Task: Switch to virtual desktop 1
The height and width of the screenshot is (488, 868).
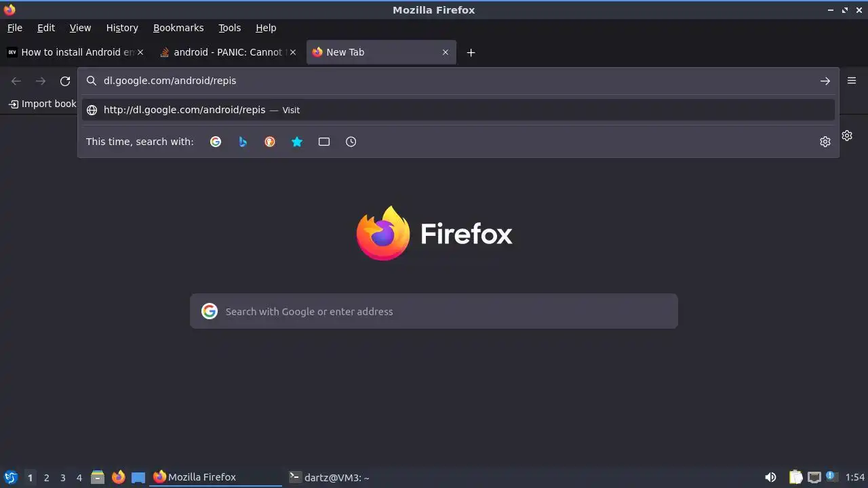Action: click(30, 477)
